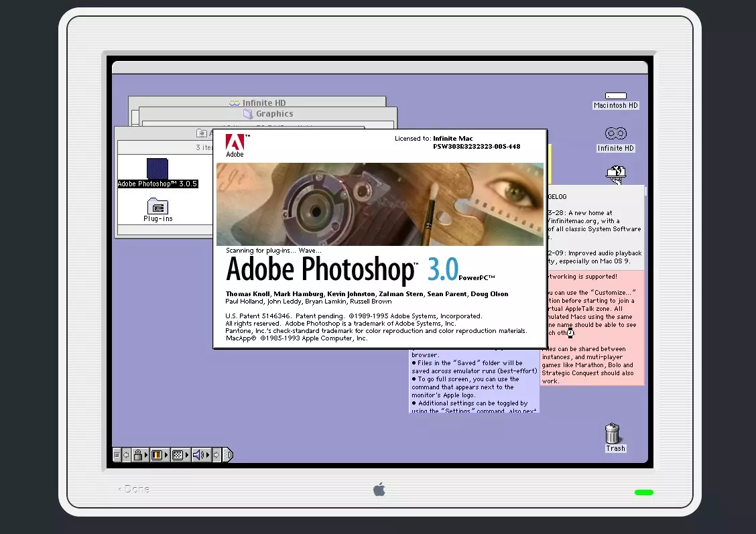Click the serial number PSW303R3232323-005-448
The image size is (756, 534).
[x=477, y=147]
